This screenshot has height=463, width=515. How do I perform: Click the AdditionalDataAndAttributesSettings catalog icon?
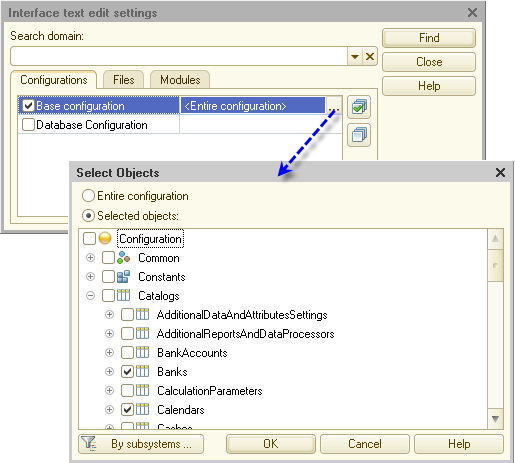click(143, 315)
